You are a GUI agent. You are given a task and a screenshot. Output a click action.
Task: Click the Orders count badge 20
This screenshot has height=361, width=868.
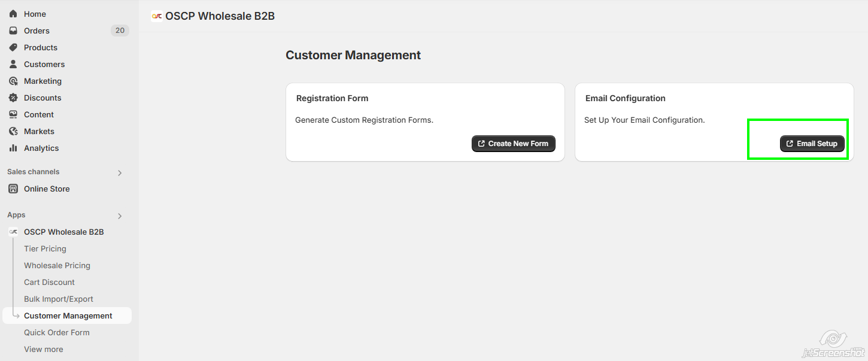[x=120, y=31]
